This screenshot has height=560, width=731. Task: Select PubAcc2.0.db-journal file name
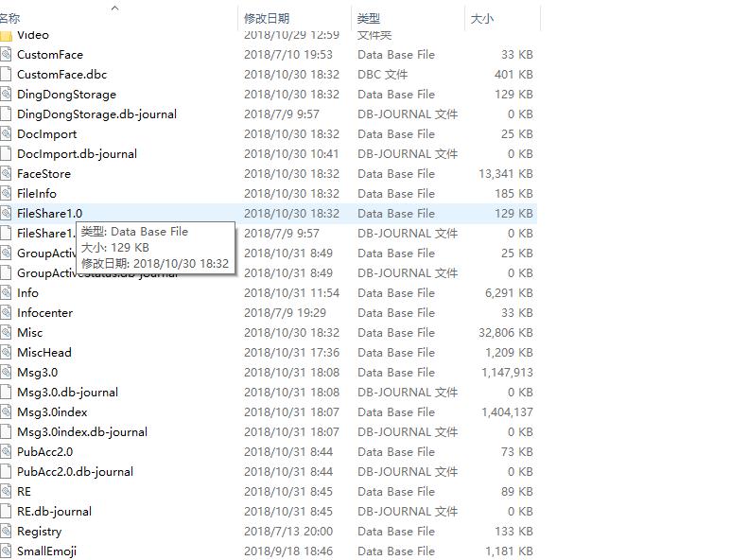75,472
